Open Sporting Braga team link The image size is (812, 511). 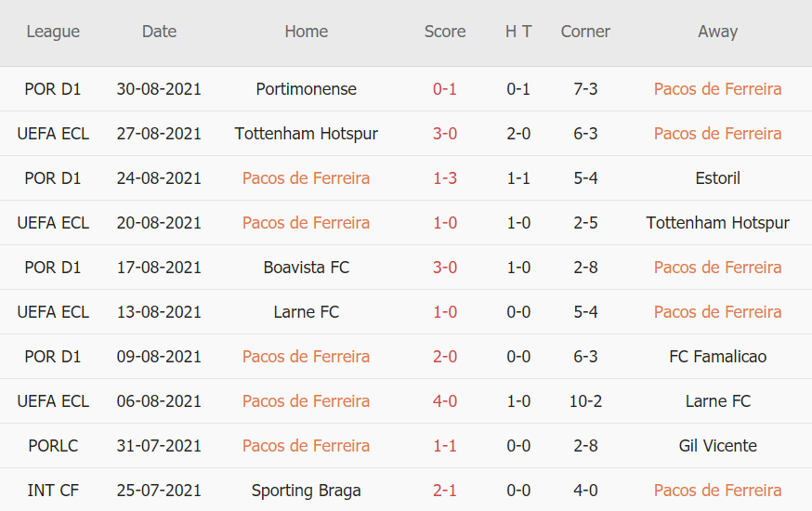(x=307, y=491)
